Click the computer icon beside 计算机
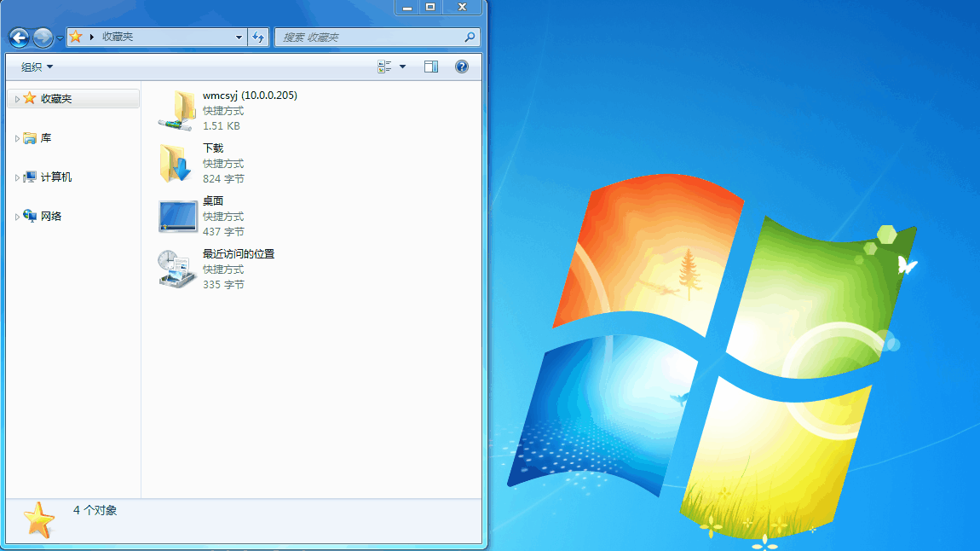Viewport: 980px width, 551px height. click(x=29, y=177)
